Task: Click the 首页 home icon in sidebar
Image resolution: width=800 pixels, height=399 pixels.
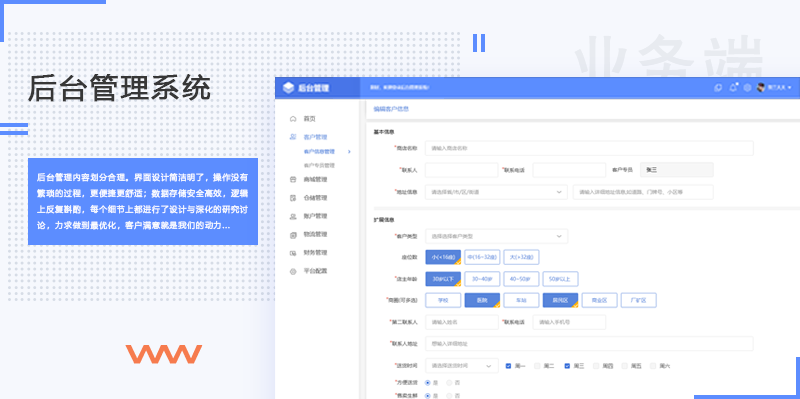Action: (293, 119)
